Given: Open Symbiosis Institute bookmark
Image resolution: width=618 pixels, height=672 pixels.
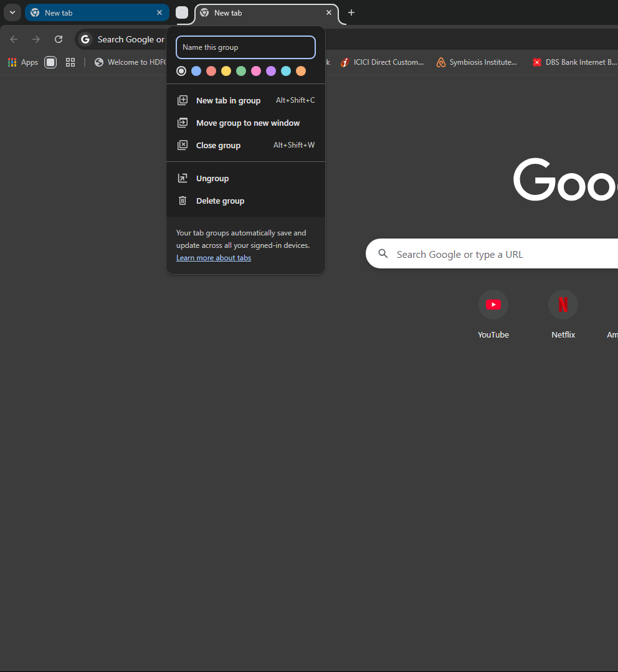Looking at the screenshot, I should click(x=477, y=62).
